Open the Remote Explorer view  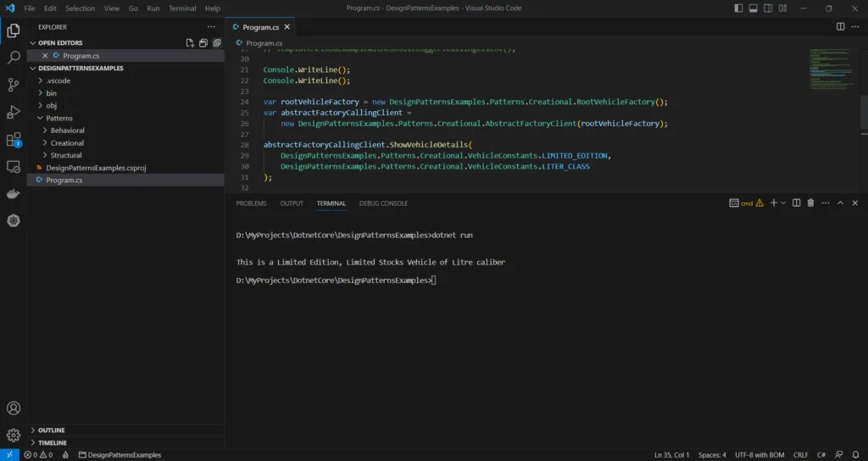coord(14,167)
